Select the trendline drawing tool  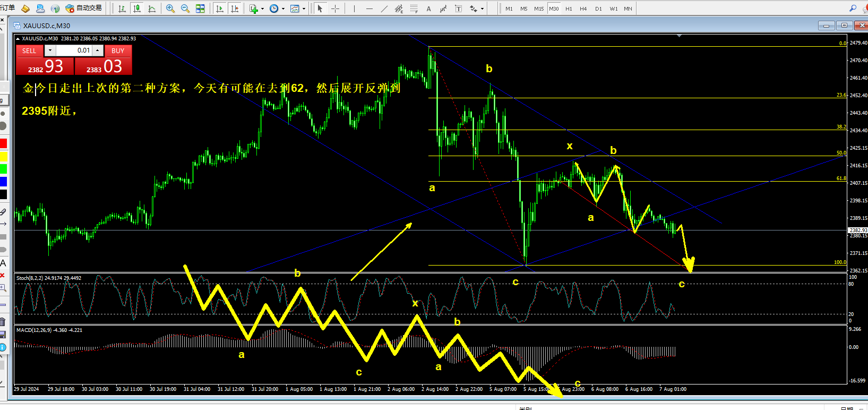point(384,8)
